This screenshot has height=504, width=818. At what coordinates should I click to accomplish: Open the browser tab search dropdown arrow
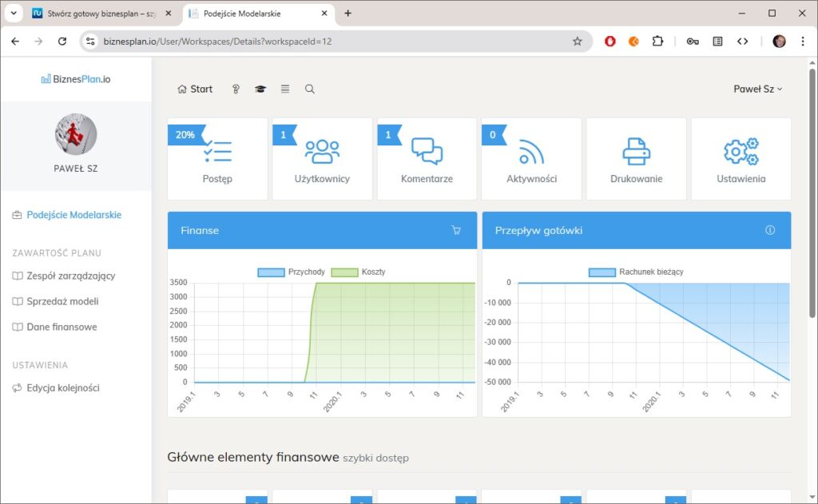14,14
